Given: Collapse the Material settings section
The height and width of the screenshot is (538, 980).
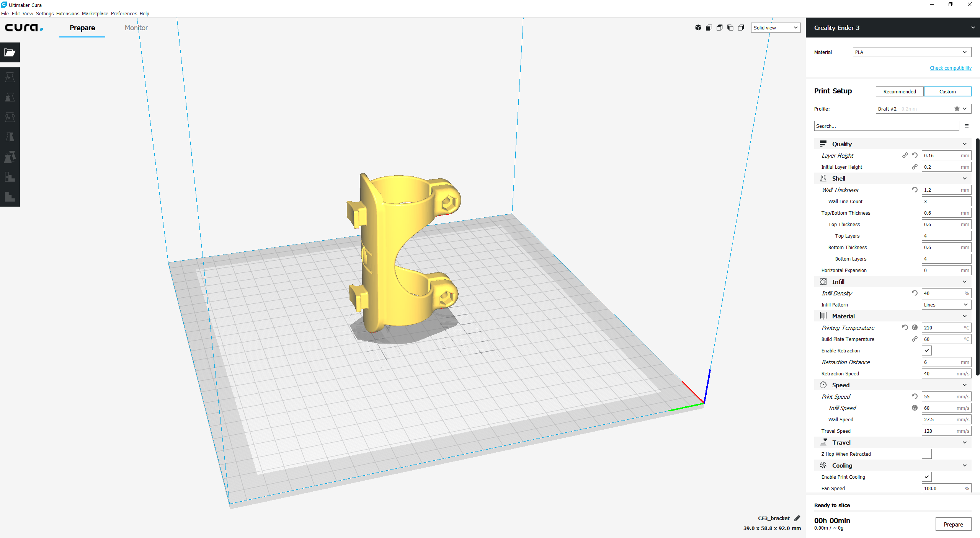Looking at the screenshot, I should click(893, 316).
